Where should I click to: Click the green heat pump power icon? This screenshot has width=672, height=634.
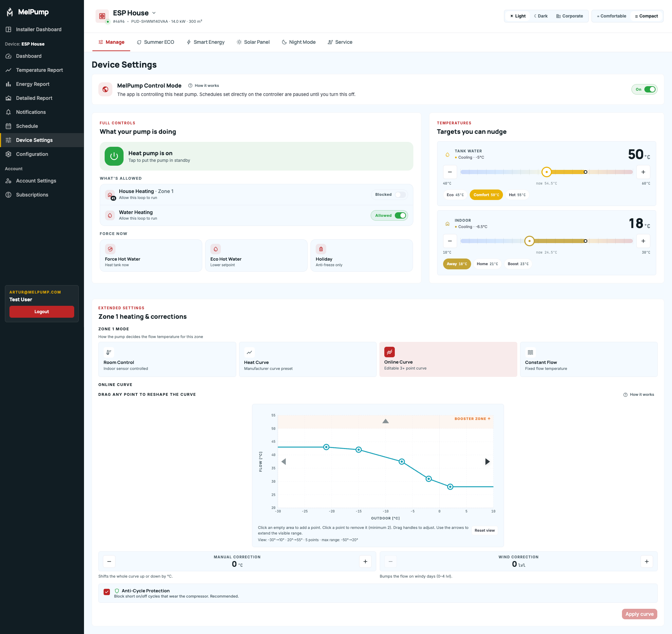[114, 156]
